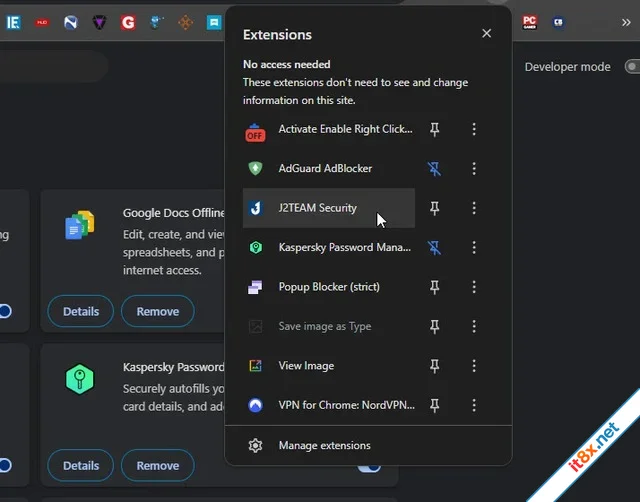Click the Kaspersky green hexagon icon in list
This screenshot has width=640, height=502.
pos(256,247)
